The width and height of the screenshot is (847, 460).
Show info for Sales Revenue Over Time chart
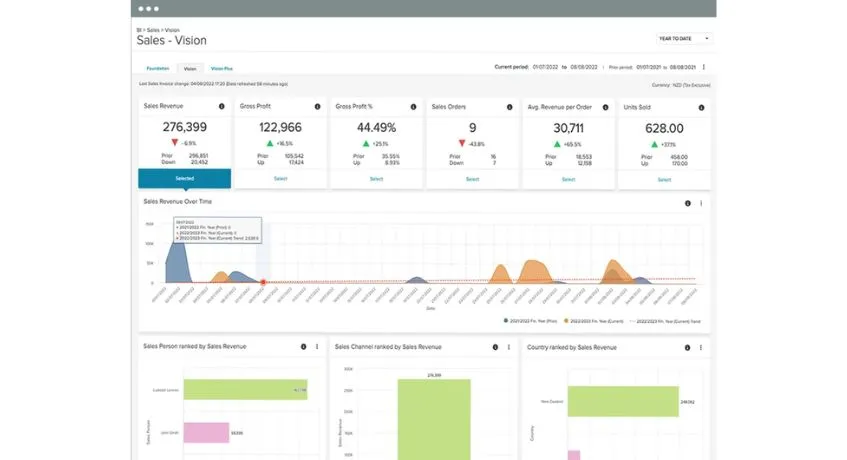pyautogui.click(x=688, y=204)
